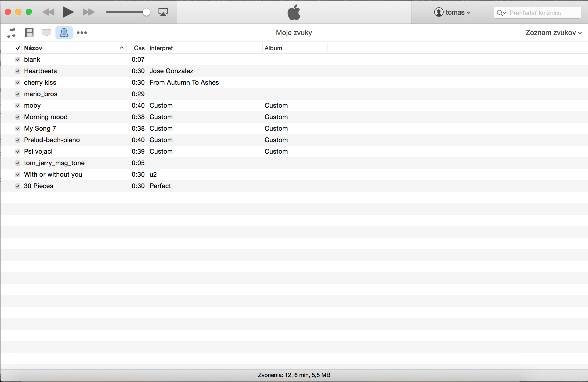Open the tomas account dropdown
588x382 pixels.
pyautogui.click(x=453, y=12)
